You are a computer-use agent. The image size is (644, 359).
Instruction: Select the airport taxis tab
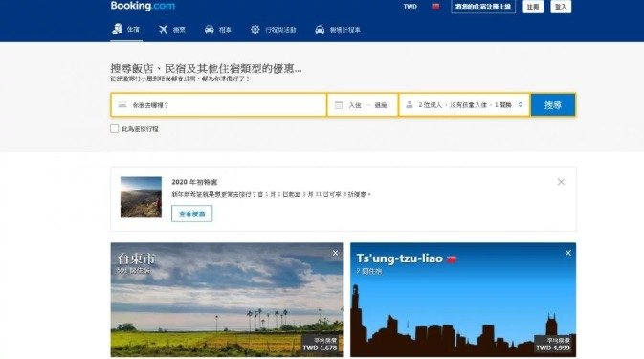click(338, 30)
